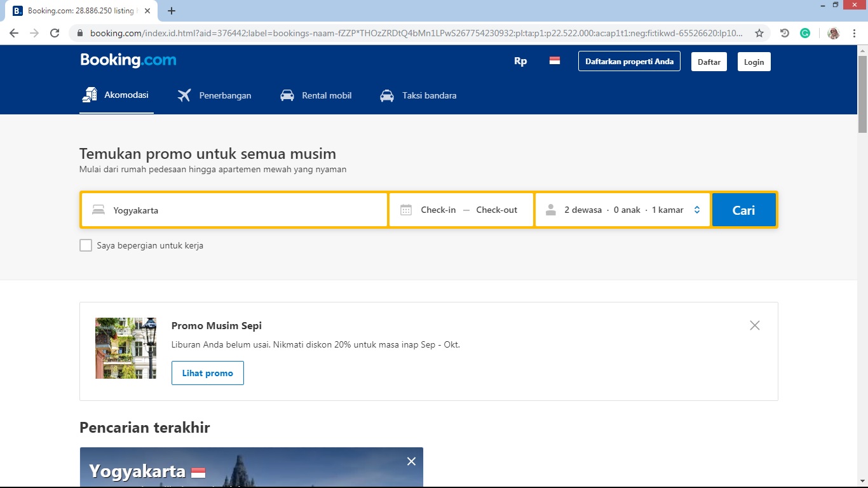Open the Check-in date picker
Viewport: 868px width, 488px height.
[x=438, y=210]
